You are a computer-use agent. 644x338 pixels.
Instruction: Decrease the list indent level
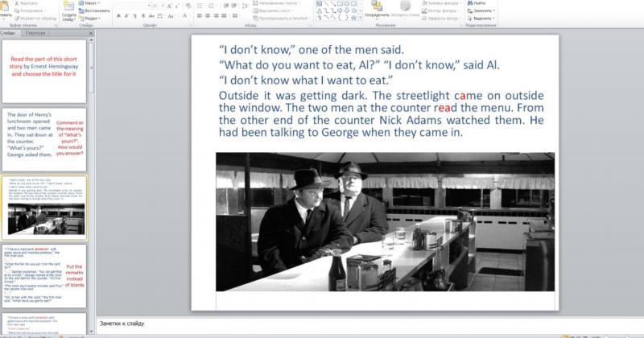[x=226, y=6]
